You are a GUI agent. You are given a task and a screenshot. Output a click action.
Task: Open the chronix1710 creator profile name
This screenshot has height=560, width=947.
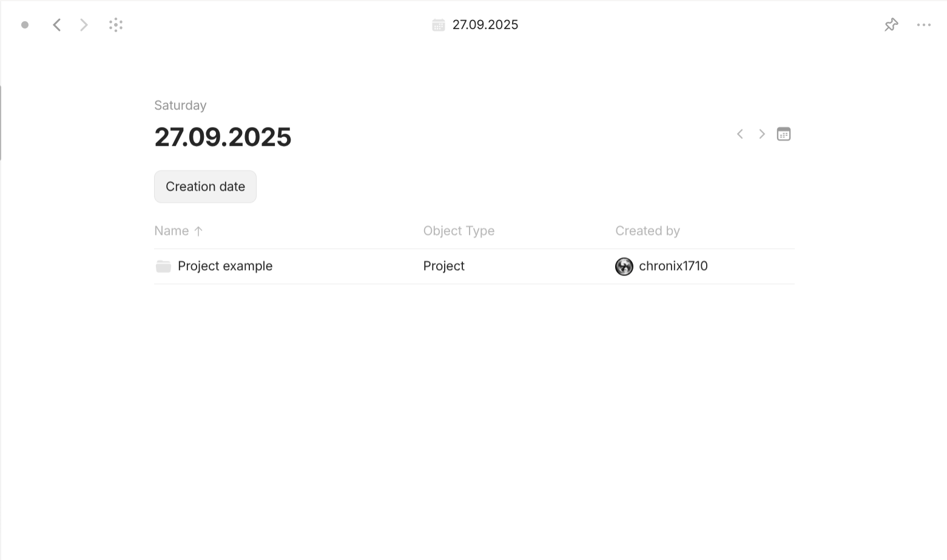pos(673,266)
